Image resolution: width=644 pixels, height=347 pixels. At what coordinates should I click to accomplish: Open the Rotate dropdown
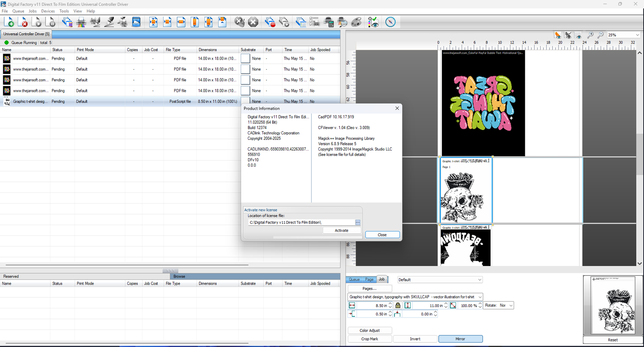pos(511,306)
